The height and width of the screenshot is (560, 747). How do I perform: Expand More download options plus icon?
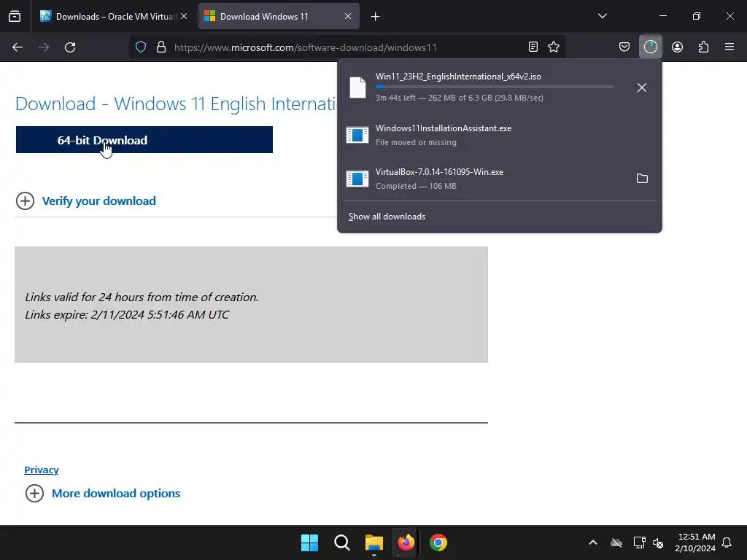pyautogui.click(x=34, y=494)
